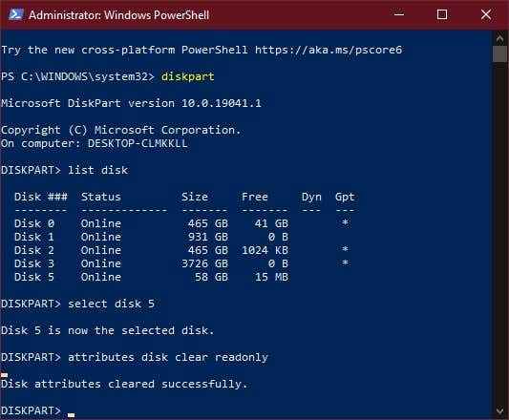Image resolution: width=509 pixels, height=420 pixels.
Task: Click the PowerShell icon in title bar
Action: coord(15,14)
